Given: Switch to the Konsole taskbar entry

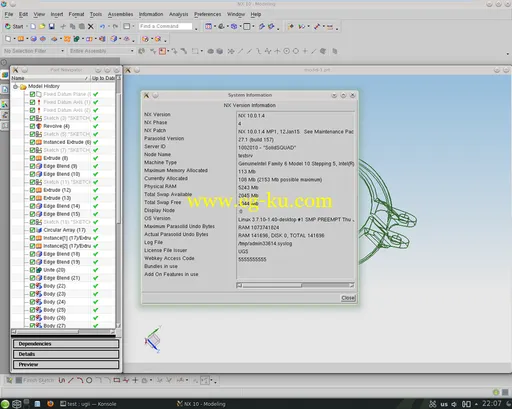Looking at the screenshot, I should coord(88,404).
